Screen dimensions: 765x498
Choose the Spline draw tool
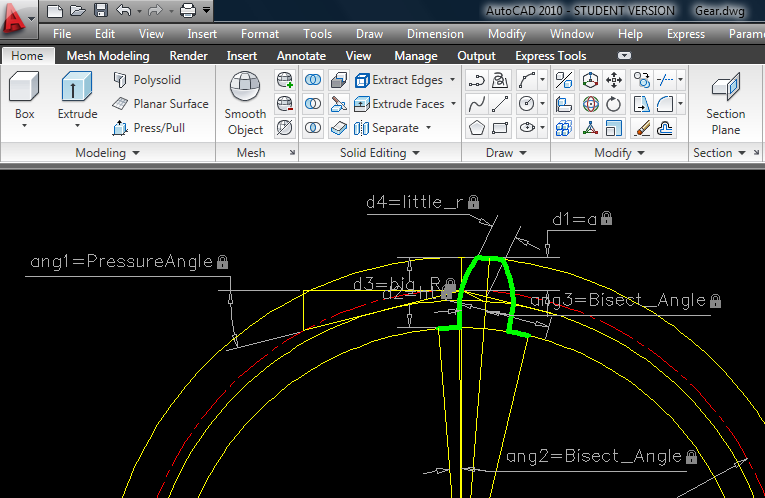coord(477,104)
